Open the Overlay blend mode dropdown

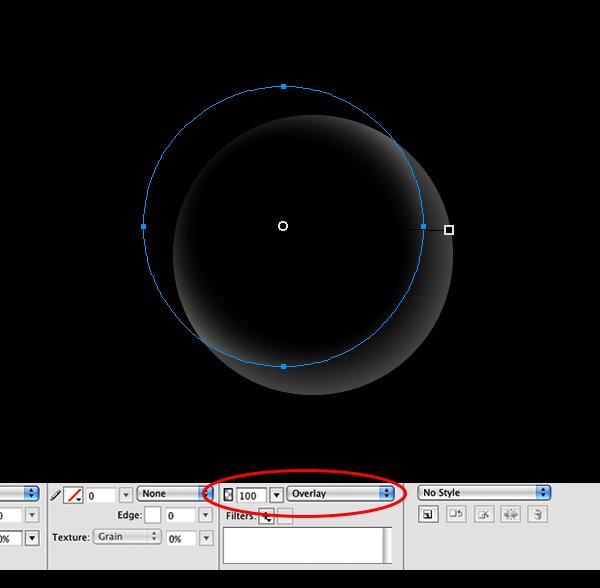coord(340,494)
